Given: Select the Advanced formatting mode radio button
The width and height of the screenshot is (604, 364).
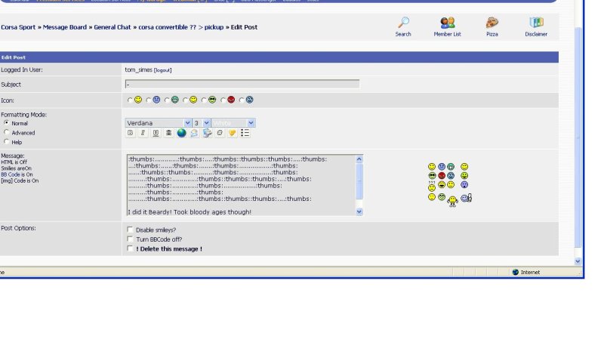Looking at the screenshot, I should click(x=7, y=132).
